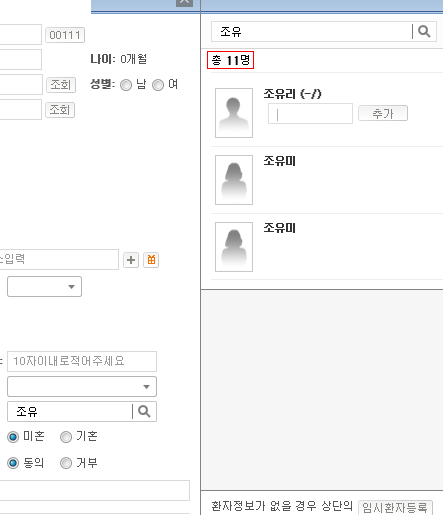Click the first 조회 button

click(x=61, y=85)
